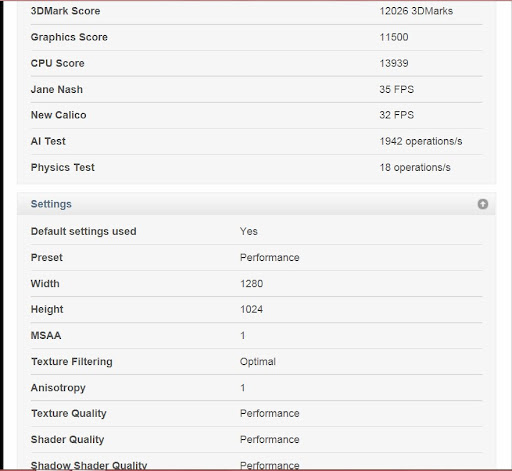Select Texture Quality Performance value
The image size is (512, 471).
coord(270,413)
